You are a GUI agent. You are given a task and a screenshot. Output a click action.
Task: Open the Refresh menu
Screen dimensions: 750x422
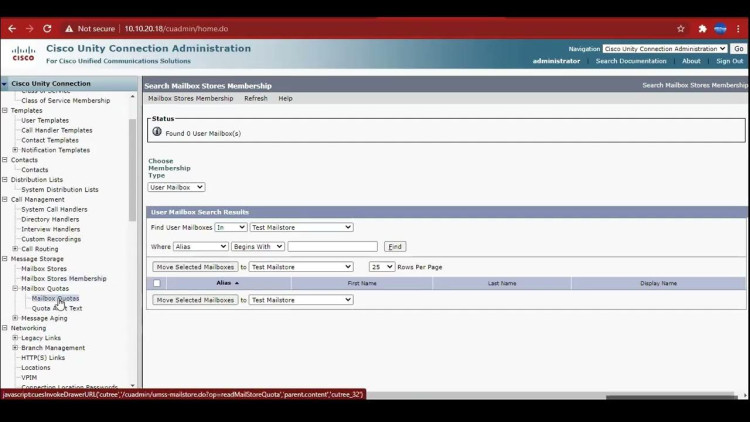(256, 99)
